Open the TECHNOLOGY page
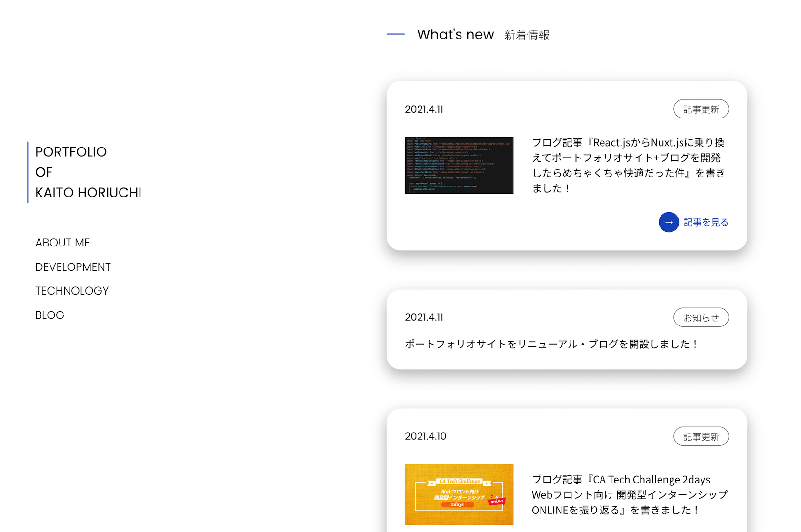 pyautogui.click(x=71, y=290)
